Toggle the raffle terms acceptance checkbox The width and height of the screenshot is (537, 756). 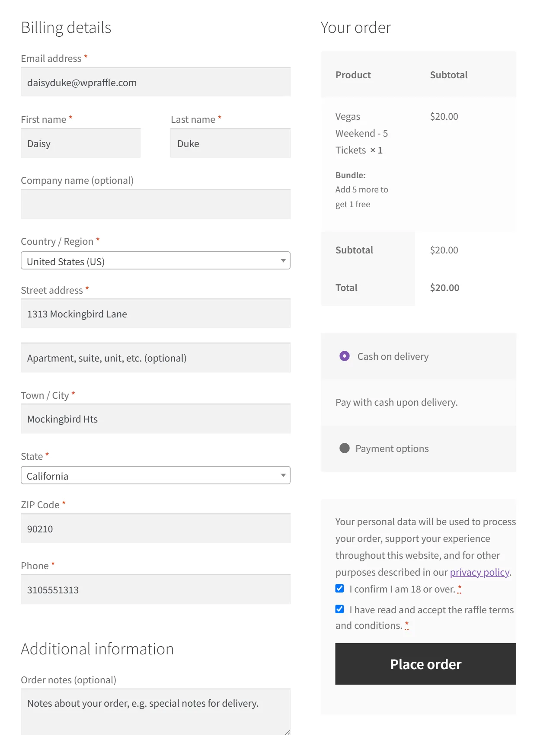point(340,609)
